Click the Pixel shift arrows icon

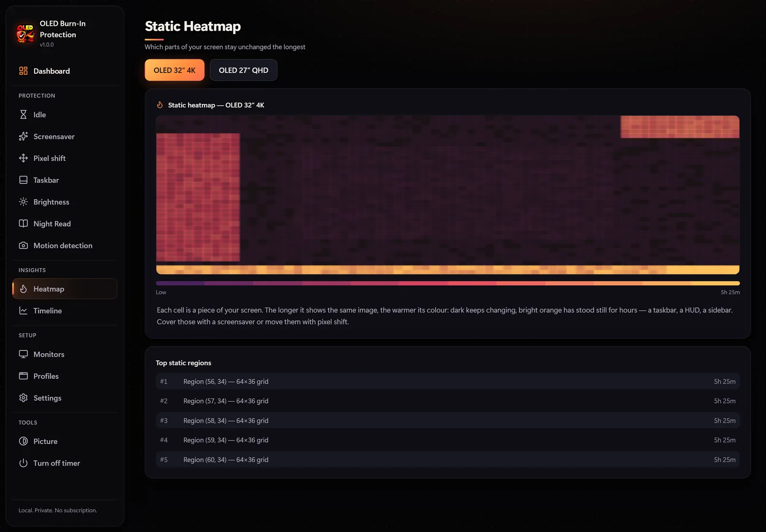click(23, 158)
